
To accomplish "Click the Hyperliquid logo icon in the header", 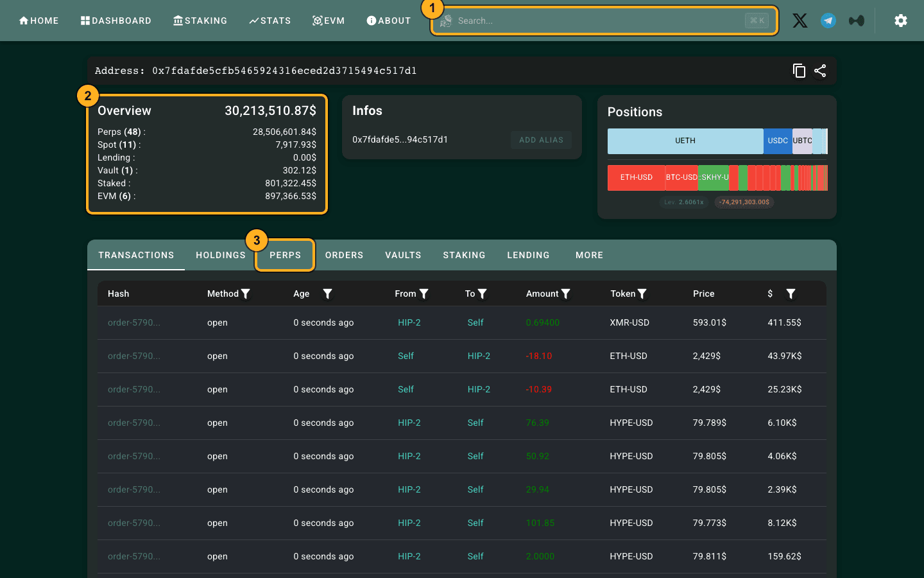I will pyautogui.click(x=857, y=21).
